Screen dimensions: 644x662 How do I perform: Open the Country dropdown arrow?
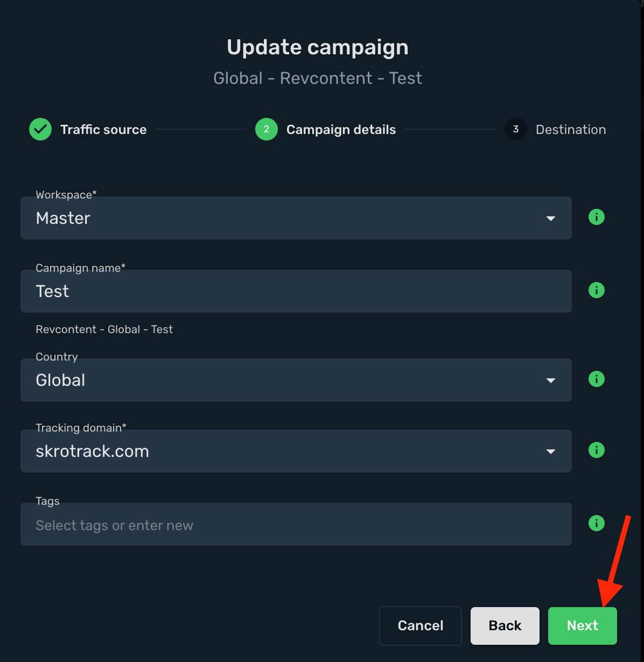(550, 381)
